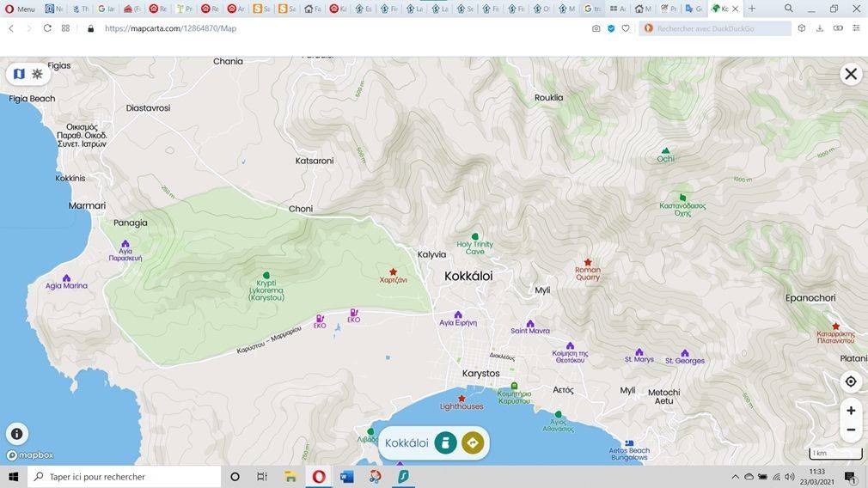The image size is (868, 488).
Task: Zoom out using the minus button
Action: [x=850, y=430]
